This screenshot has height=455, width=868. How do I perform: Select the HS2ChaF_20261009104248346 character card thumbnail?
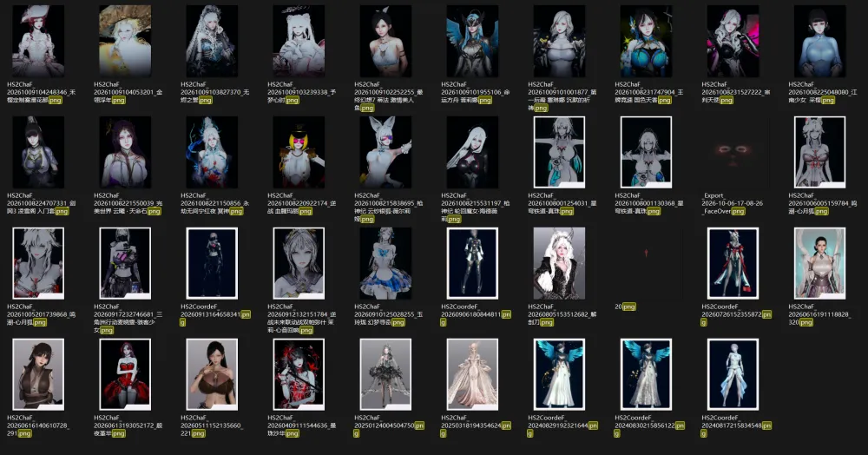click(38, 42)
